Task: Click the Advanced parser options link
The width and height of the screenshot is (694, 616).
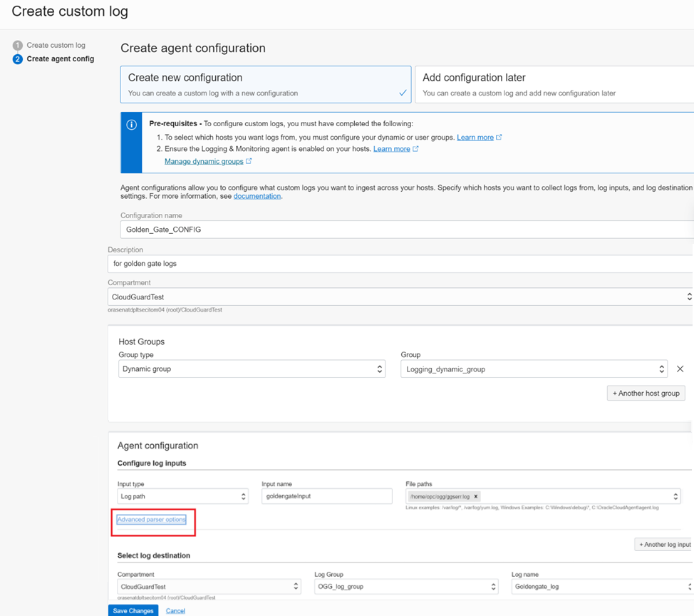Action: coord(152,520)
